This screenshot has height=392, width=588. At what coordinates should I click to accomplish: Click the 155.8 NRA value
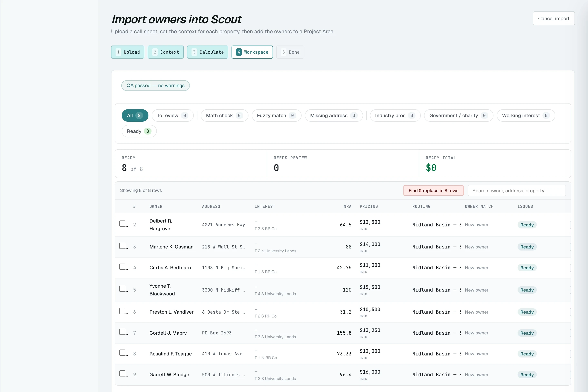(344, 333)
